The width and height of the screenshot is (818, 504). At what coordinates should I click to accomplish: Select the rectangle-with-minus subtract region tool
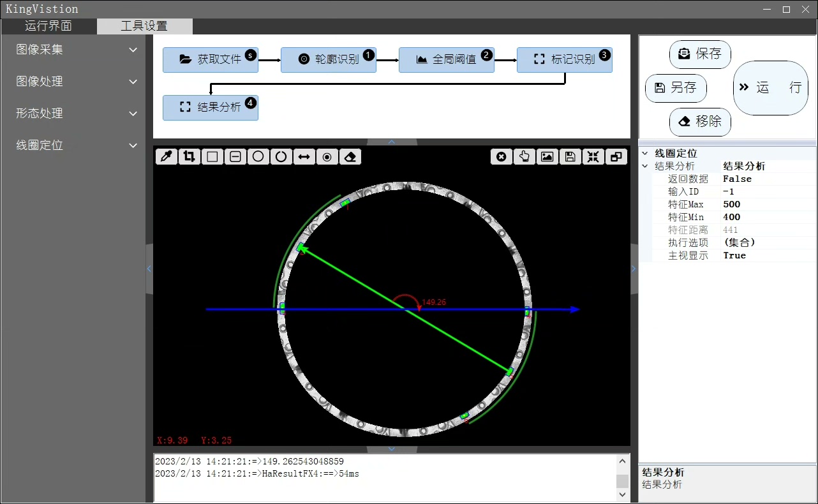235,156
